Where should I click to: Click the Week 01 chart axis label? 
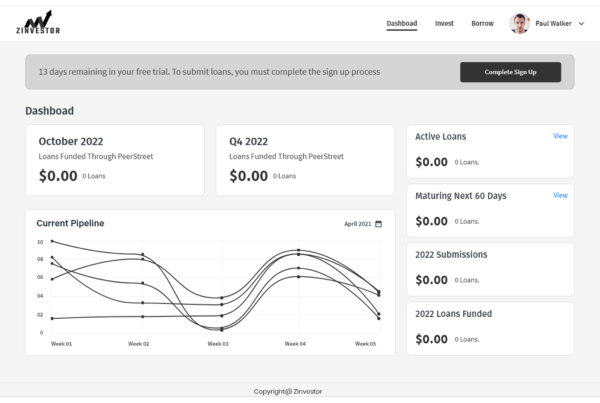coord(62,343)
